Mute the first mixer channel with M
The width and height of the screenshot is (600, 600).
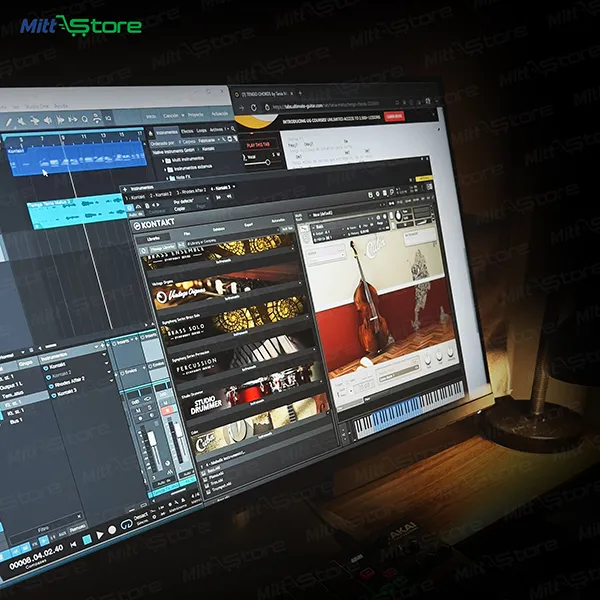pyautogui.click(x=138, y=411)
